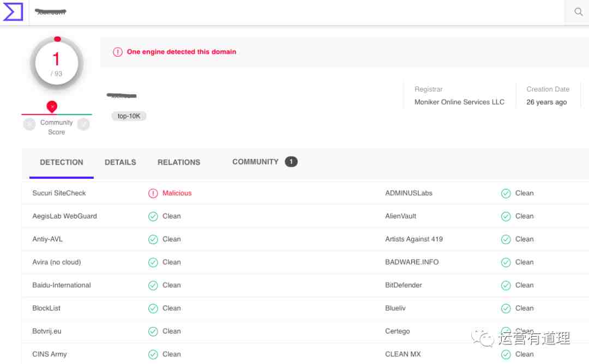Switch to the RELATIONS tab
The width and height of the screenshot is (589, 364).
coord(179,162)
